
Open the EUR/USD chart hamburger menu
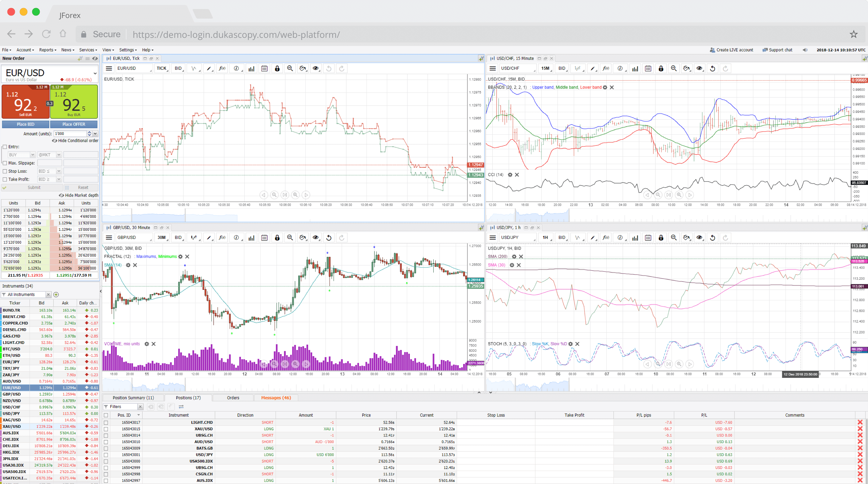pyautogui.click(x=109, y=69)
